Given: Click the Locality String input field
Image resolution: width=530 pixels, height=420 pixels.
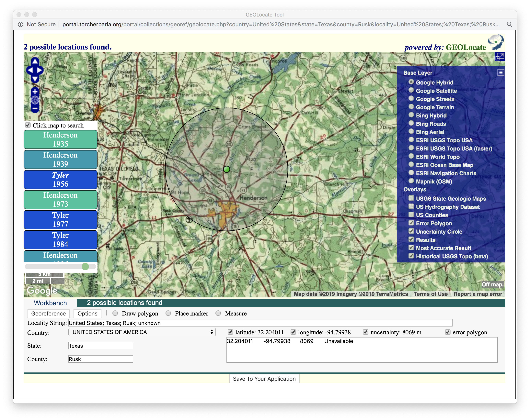Looking at the screenshot, I should click(260, 323).
